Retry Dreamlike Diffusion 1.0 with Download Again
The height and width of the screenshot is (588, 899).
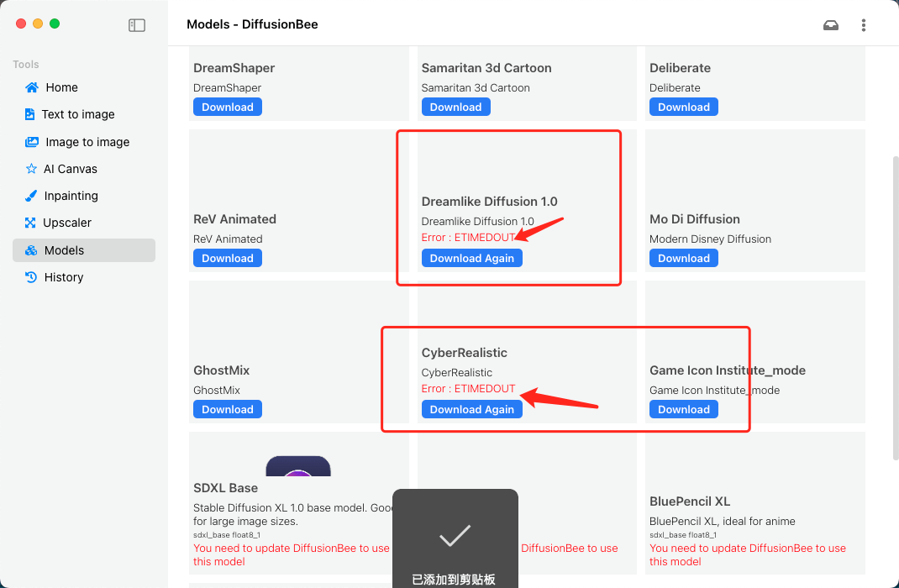(x=471, y=258)
